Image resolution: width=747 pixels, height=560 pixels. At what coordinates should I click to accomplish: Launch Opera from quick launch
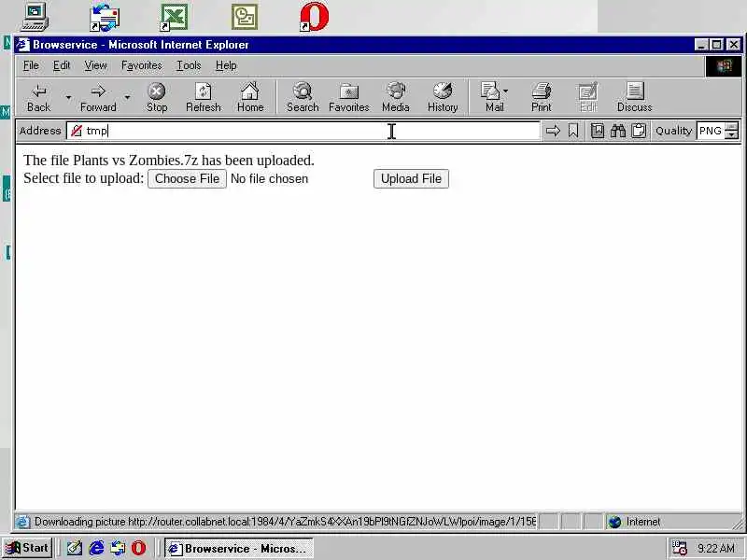click(138, 548)
